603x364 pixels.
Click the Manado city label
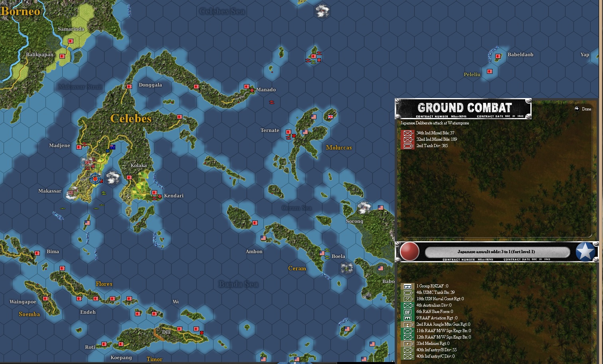[266, 90]
